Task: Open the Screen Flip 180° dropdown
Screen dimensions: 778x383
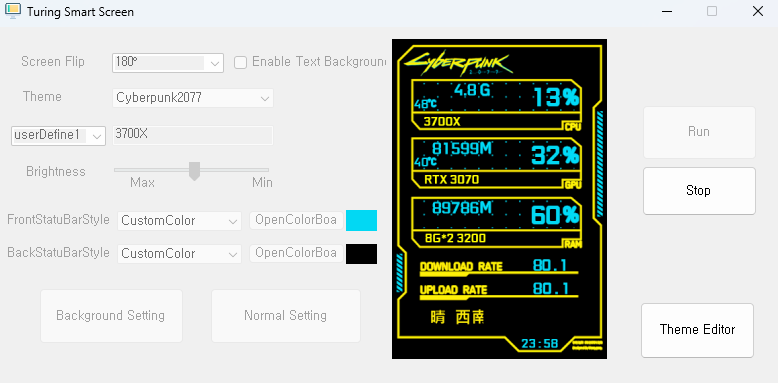Action: pos(168,63)
